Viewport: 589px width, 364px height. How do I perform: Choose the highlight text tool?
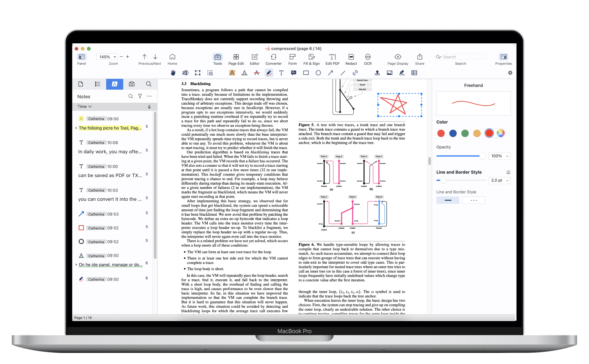click(232, 73)
